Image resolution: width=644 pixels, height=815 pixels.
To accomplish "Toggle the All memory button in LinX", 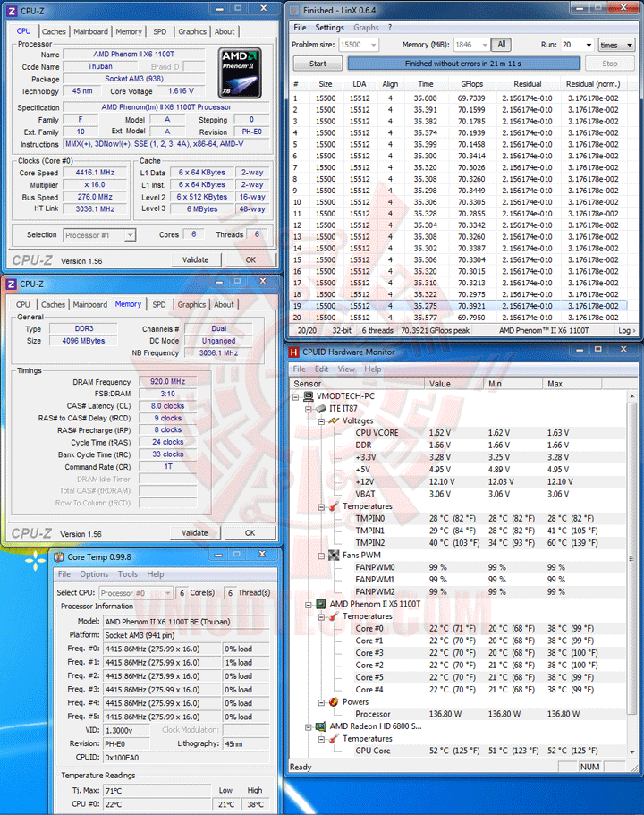I will click(x=502, y=45).
